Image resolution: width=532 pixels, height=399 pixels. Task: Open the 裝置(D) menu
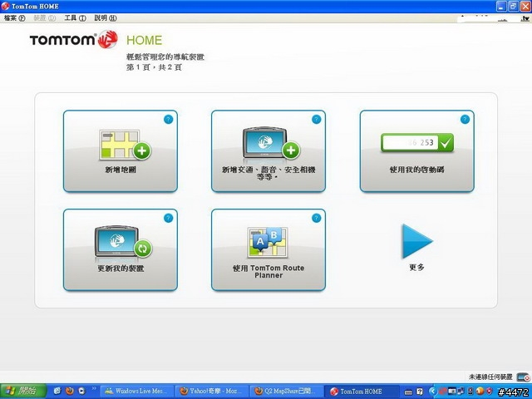(x=44, y=18)
